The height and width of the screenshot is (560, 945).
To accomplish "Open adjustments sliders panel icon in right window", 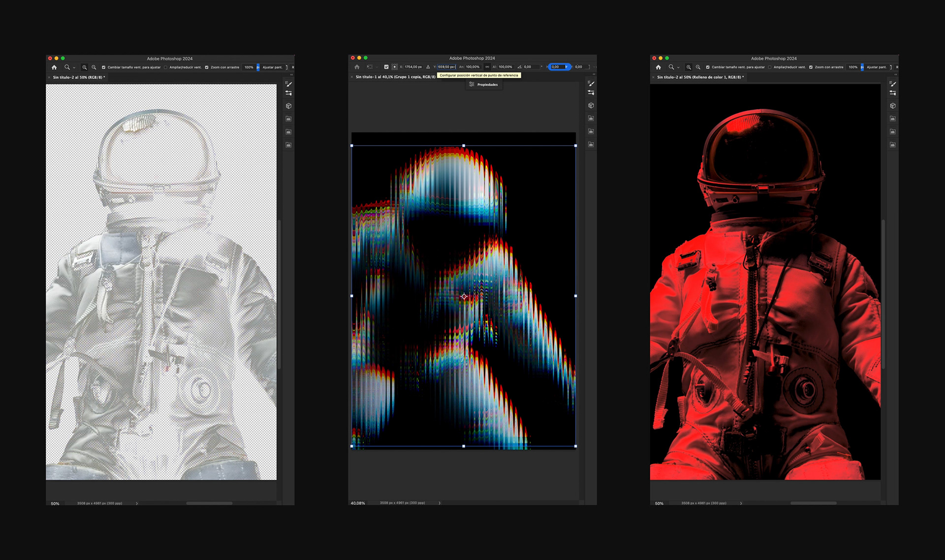I will click(893, 93).
